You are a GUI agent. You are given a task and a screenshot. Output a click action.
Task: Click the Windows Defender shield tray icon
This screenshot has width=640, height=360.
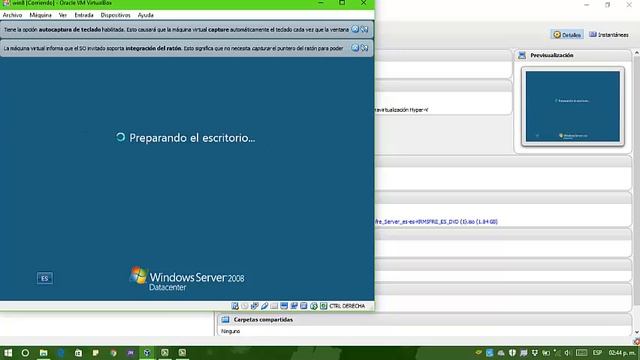click(512, 353)
